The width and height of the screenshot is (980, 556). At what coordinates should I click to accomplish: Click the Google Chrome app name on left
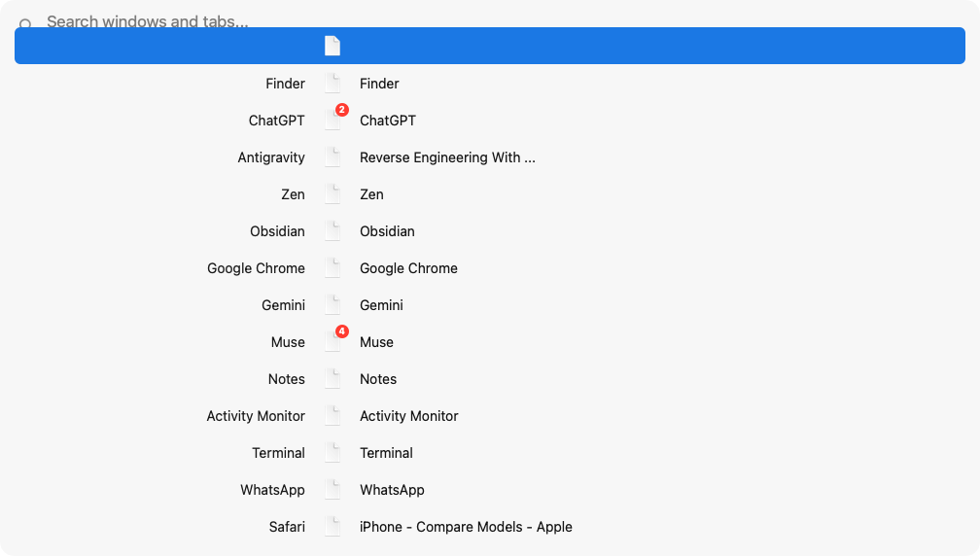(256, 268)
